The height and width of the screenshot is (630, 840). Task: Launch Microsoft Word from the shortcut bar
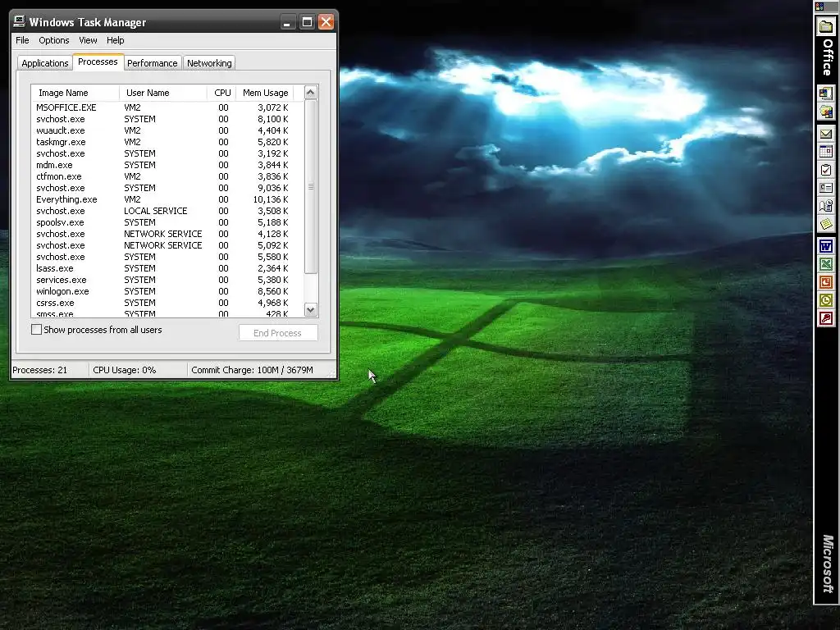pyautogui.click(x=825, y=246)
